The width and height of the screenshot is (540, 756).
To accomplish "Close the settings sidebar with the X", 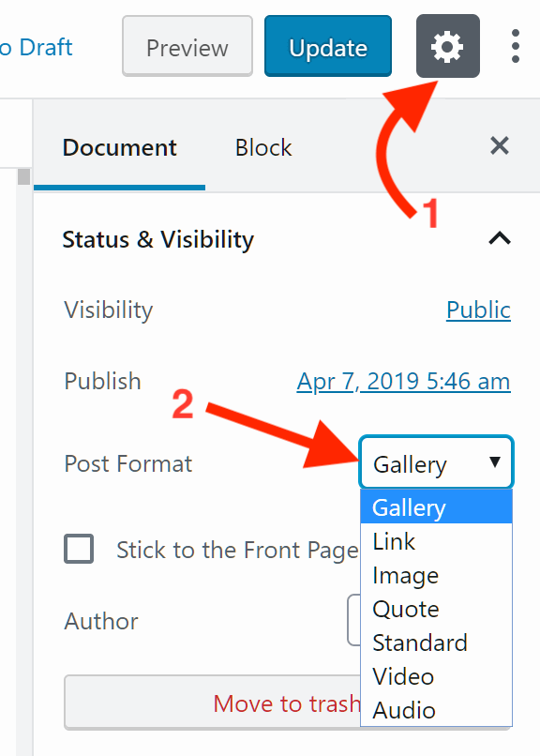I will [499, 145].
